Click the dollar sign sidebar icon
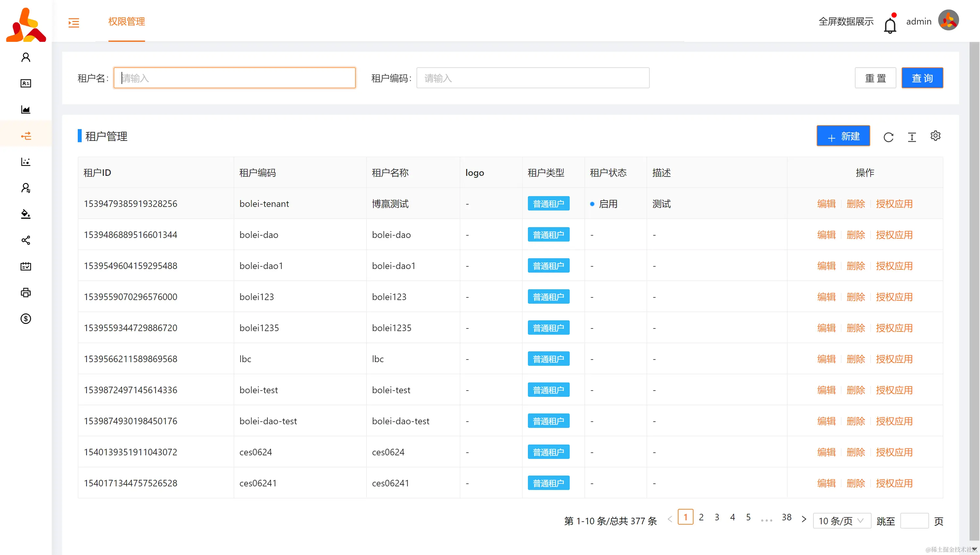 (25, 319)
